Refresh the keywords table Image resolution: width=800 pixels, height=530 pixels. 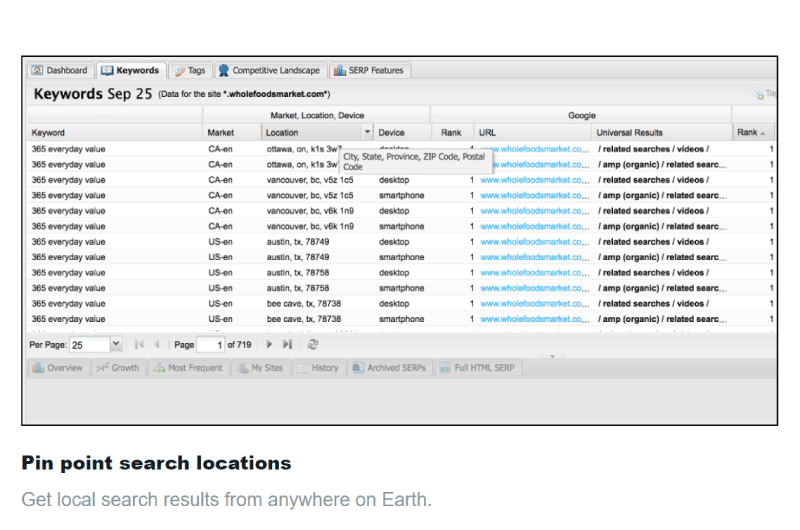[313, 345]
